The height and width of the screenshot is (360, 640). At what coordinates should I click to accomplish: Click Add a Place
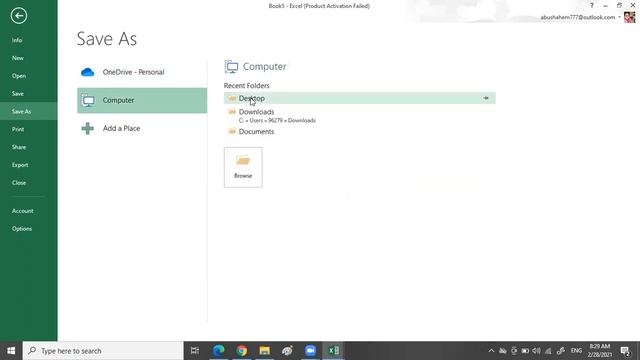(x=142, y=129)
